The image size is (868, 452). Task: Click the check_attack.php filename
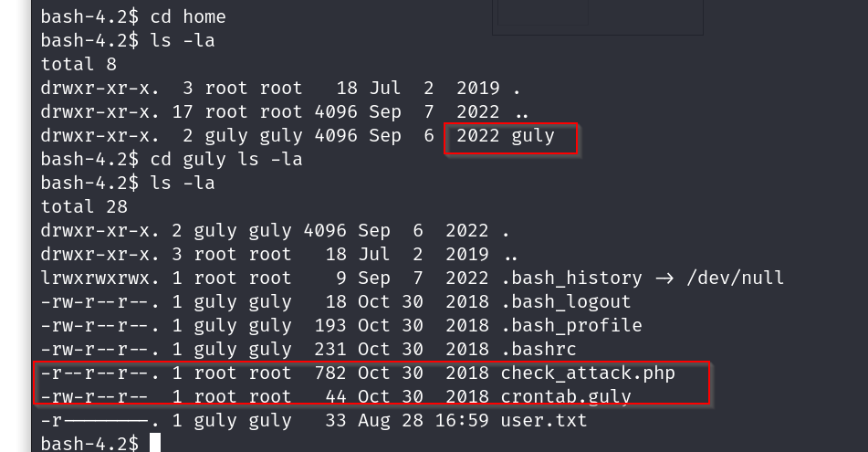click(x=588, y=373)
